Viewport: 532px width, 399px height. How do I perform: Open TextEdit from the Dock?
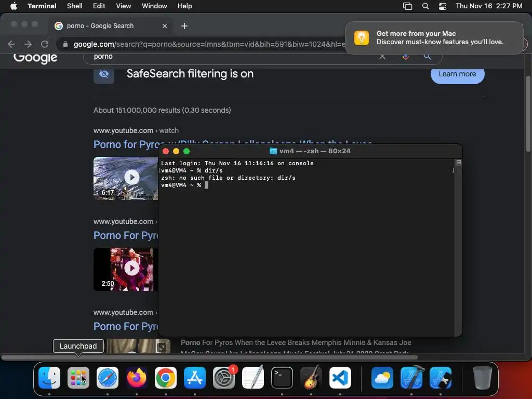[253, 378]
